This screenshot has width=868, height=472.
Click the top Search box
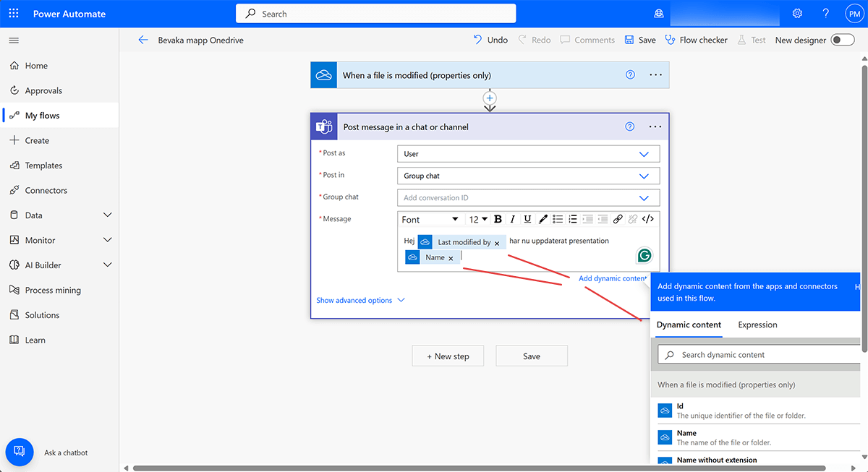[x=375, y=14]
